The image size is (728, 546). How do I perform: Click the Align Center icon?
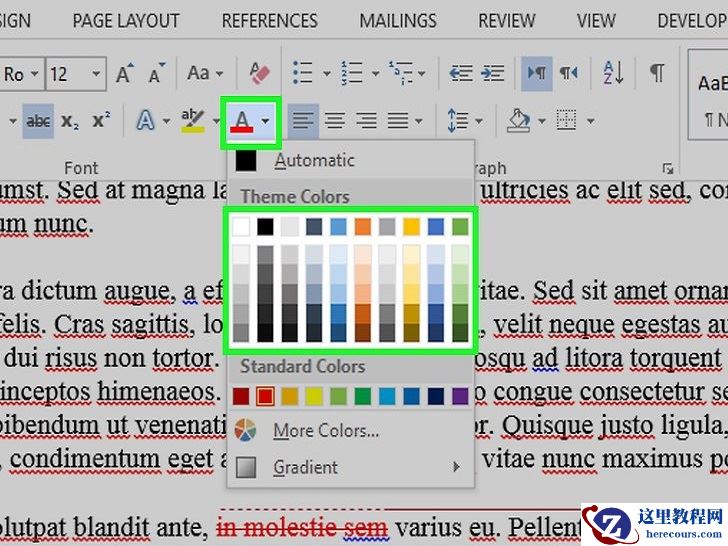click(335, 121)
